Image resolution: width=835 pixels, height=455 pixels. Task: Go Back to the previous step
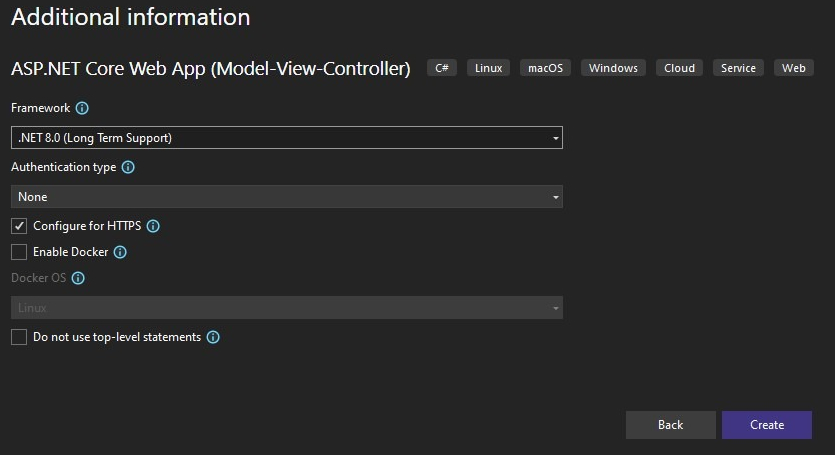(670, 425)
